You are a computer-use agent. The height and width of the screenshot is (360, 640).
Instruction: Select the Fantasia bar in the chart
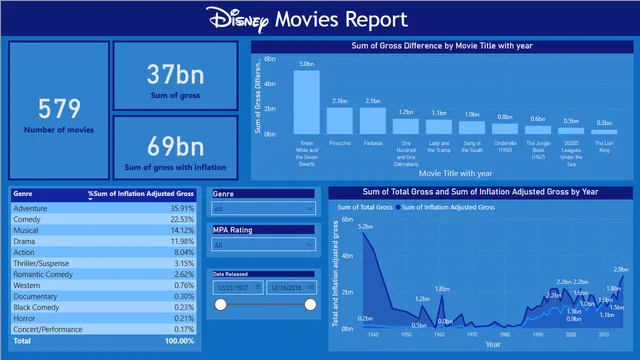pos(373,120)
